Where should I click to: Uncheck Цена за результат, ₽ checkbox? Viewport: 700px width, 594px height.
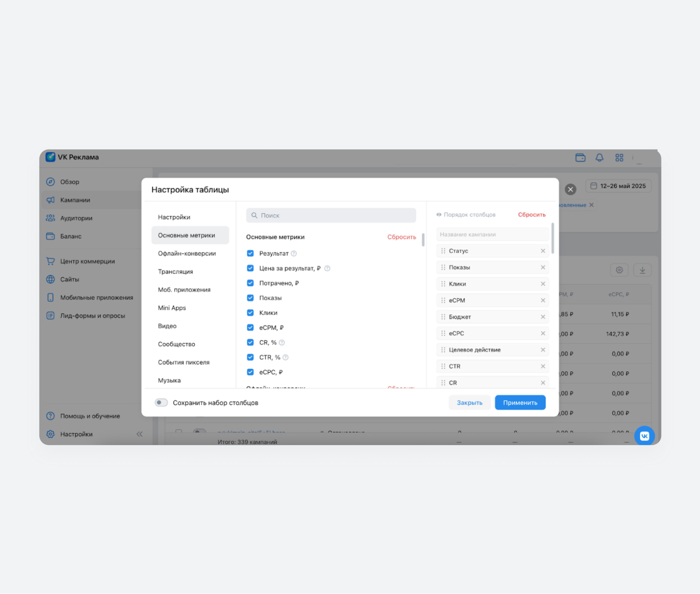tap(250, 268)
